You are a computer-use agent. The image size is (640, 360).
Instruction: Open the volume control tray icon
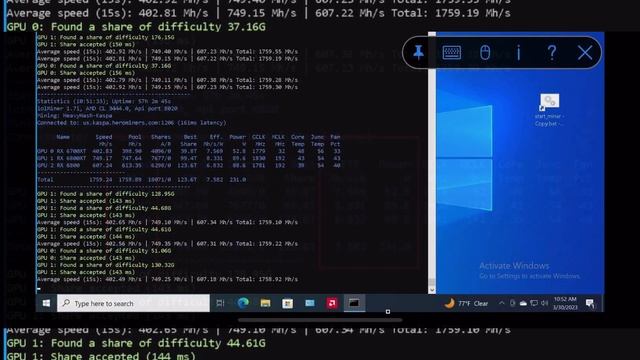pos(544,303)
